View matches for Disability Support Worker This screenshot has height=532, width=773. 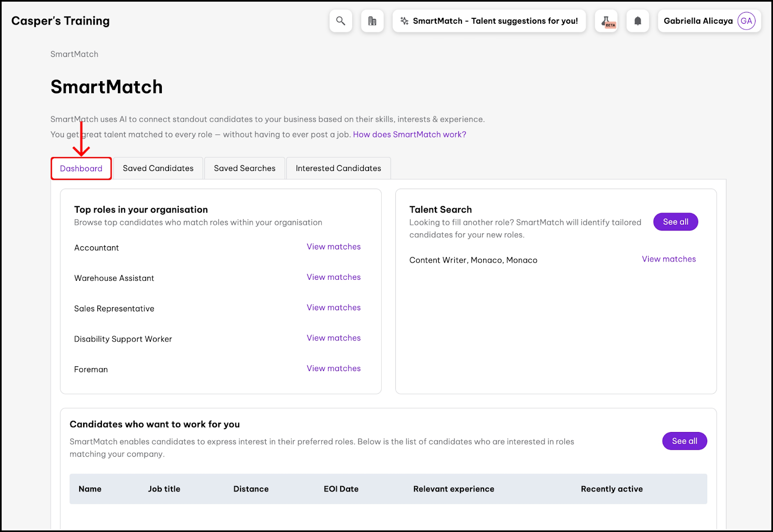[333, 338]
